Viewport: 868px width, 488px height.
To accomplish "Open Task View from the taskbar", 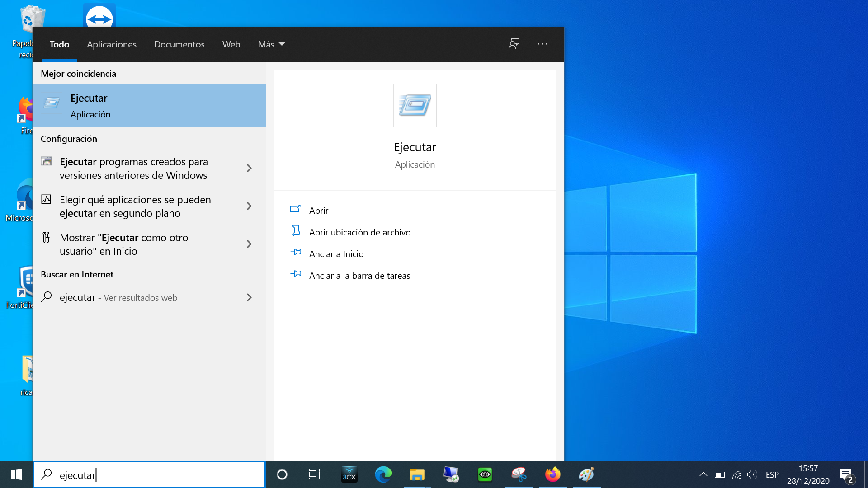I will [x=315, y=474].
